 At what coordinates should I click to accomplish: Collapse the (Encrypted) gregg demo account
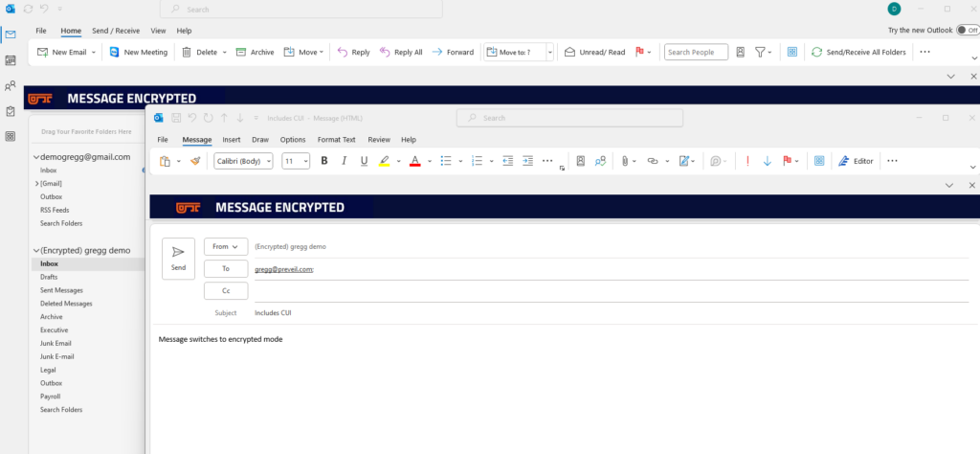point(36,250)
